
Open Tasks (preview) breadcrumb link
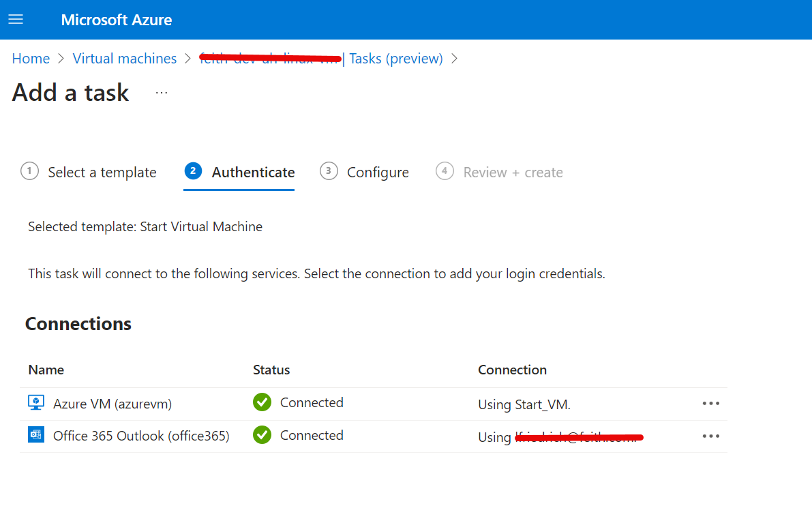pos(395,59)
